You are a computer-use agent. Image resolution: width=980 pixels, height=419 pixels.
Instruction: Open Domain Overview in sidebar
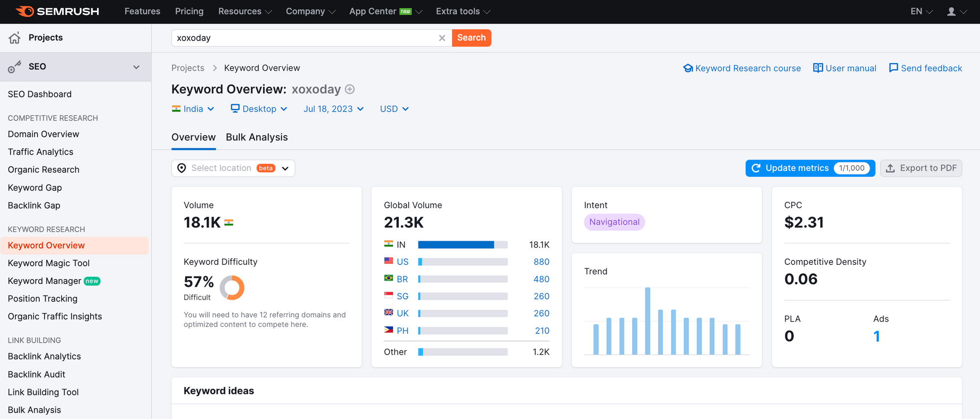pyautogui.click(x=43, y=134)
